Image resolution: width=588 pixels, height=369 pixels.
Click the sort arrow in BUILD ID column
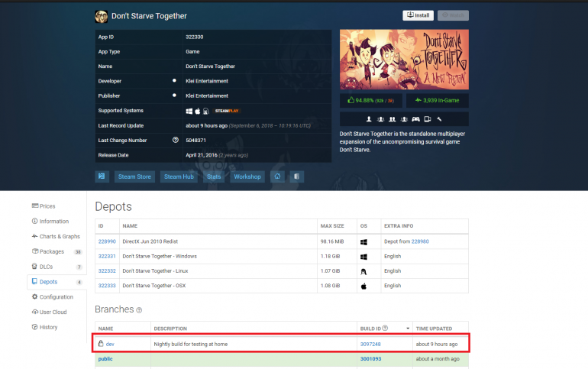click(x=408, y=329)
